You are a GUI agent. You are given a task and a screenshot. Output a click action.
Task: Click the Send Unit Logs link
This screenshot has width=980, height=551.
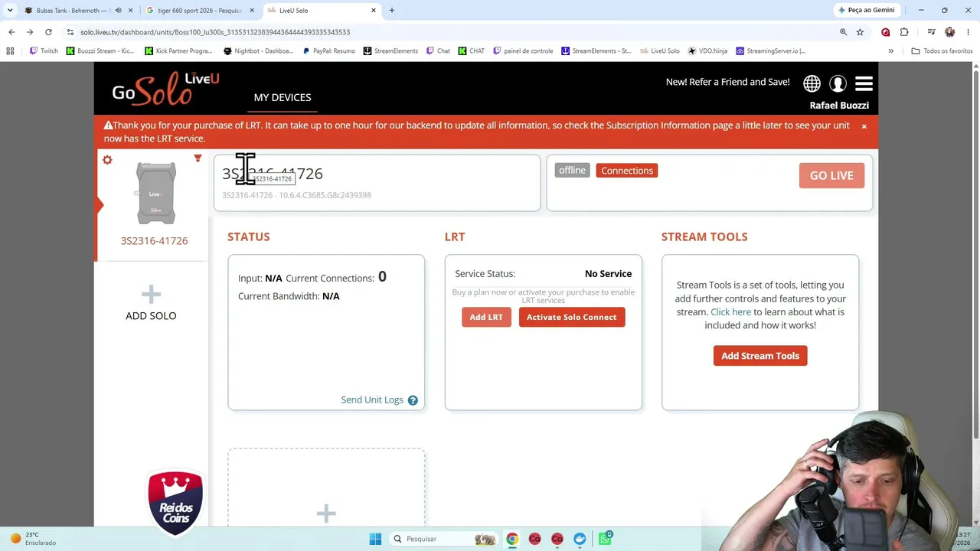coord(372,400)
